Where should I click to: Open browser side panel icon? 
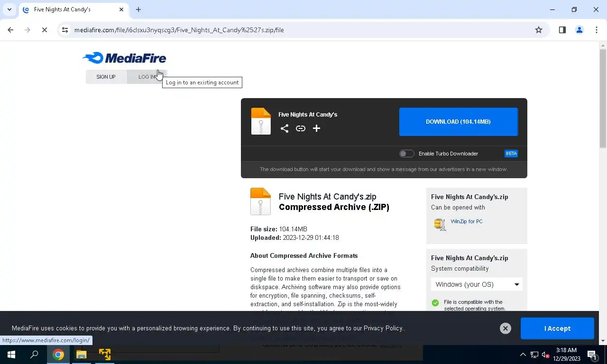coord(562,30)
